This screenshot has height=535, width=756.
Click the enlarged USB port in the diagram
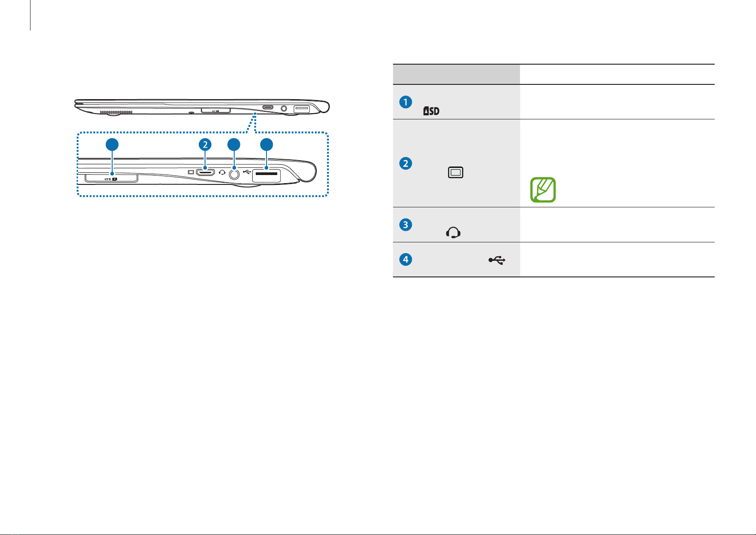point(267,175)
